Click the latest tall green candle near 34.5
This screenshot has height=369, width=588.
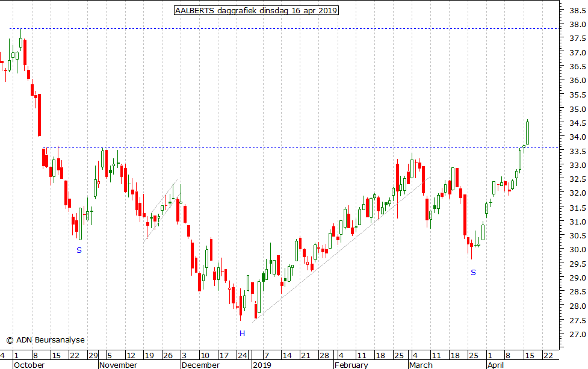pyautogui.click(x=528, y=132)
